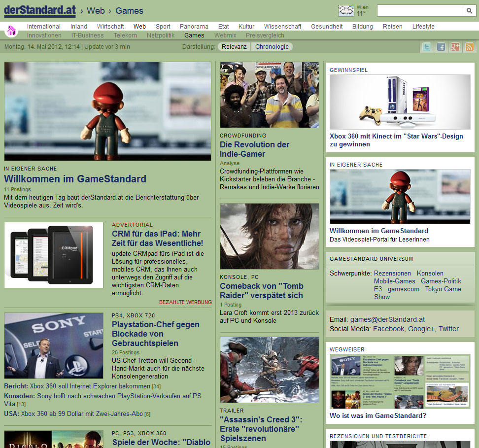Open the Wien weather cloud icon
Viewport: 479px width, 448px height.
(x=346, y=11)
